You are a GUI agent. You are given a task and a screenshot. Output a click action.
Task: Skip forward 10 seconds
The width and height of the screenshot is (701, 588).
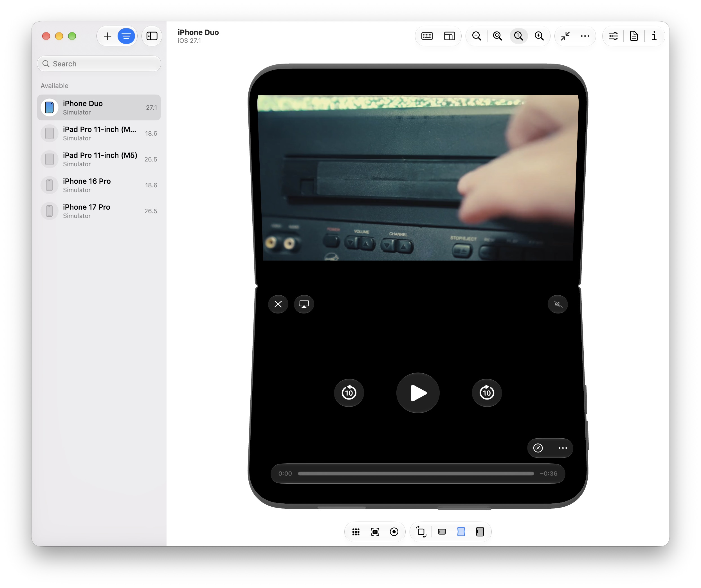pos(487,393)
